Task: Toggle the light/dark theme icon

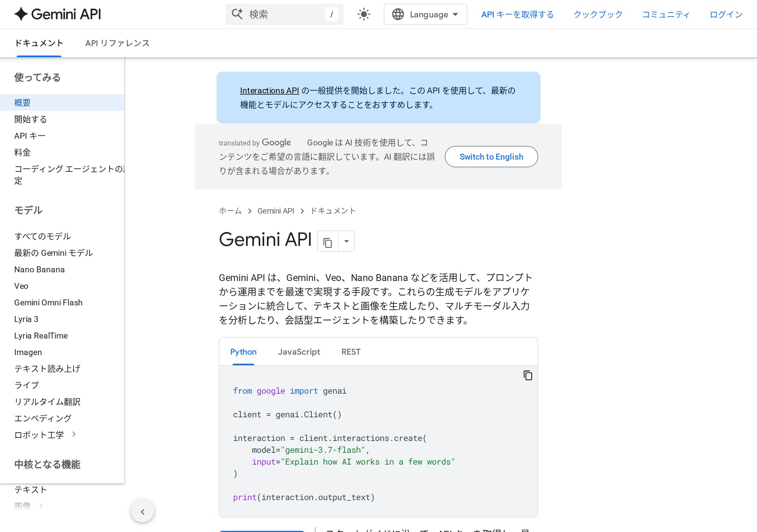Action: click(364, 15)
